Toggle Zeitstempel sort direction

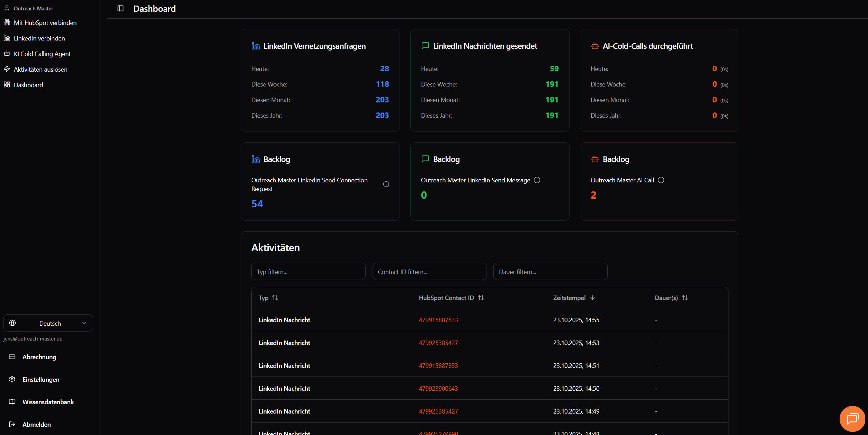592,298
